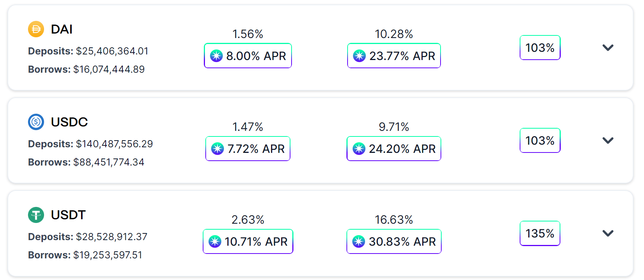This screenshot has width=644, height=280.
Task: Expand the DAI market row chevron
Action: coord(608,48)
